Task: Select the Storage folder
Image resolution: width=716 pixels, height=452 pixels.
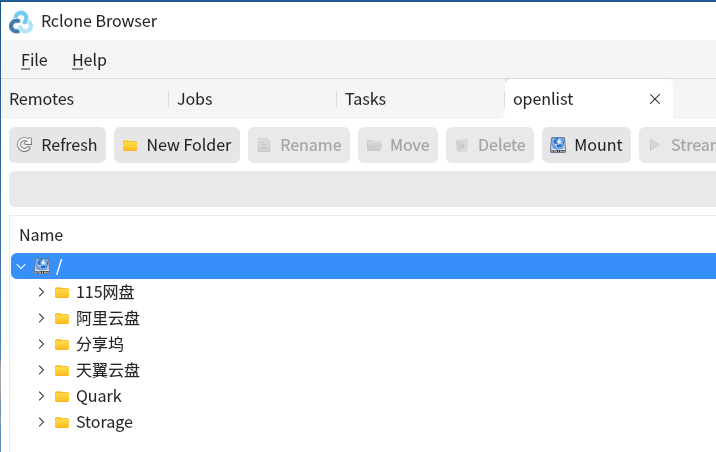Action: pyautogui.click(x=104, y=422)
